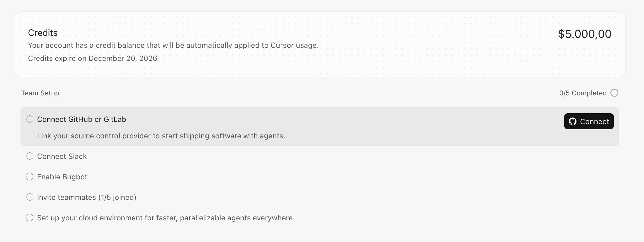Click the $5.000,00 credit balance amount
The image size is (644, 242).
(584, 34)
